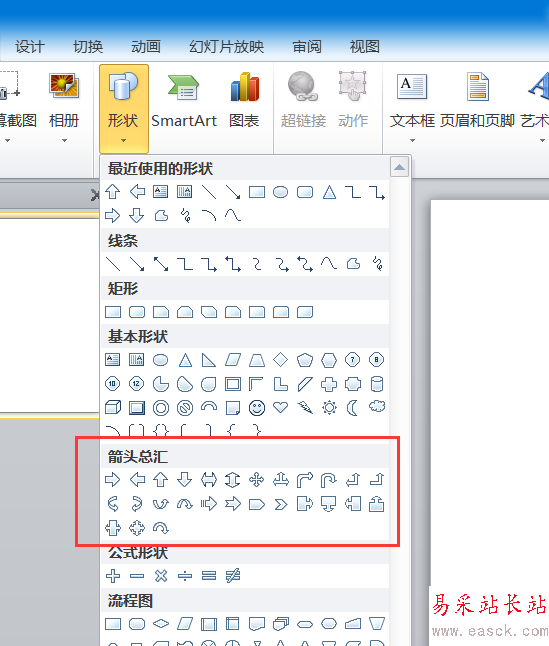
Task: Close the slides pane with X
Action: tap(96, 195)
